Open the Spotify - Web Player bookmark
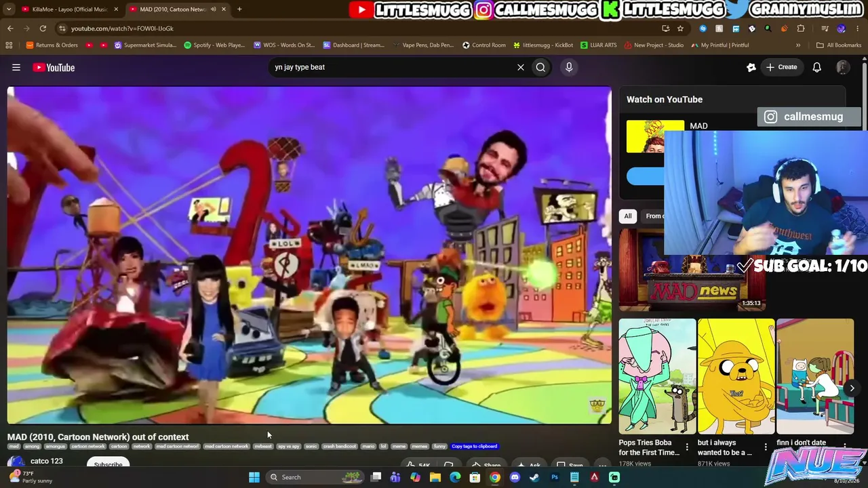This screenshot has width=868, height=488. click(x=214, y=45)
